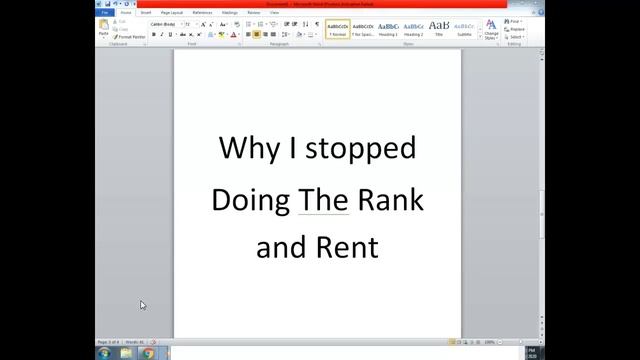Toggle Center alignment
The width and height of the screenshot is (640, 360).
coord(257,35)
